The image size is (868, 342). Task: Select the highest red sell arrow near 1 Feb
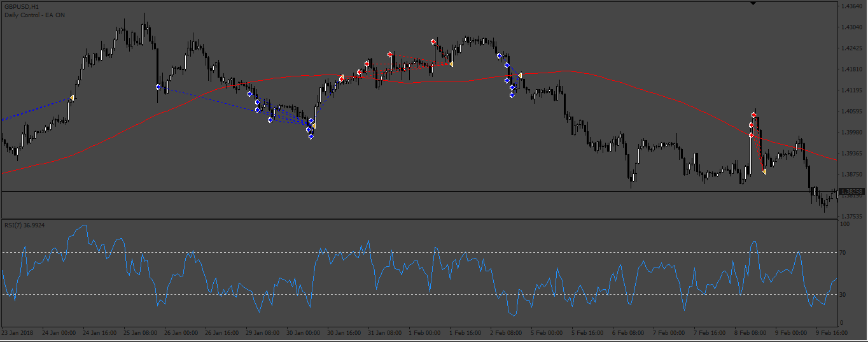[433, 41]
